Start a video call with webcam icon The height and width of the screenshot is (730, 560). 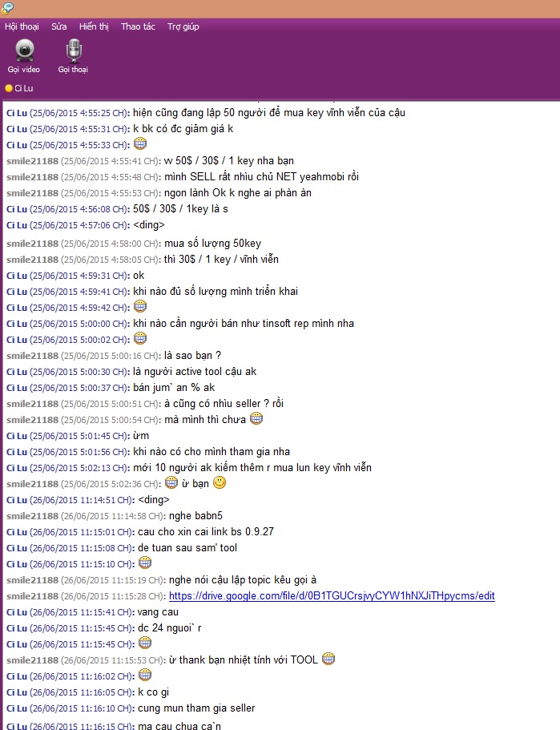(25, 50)
